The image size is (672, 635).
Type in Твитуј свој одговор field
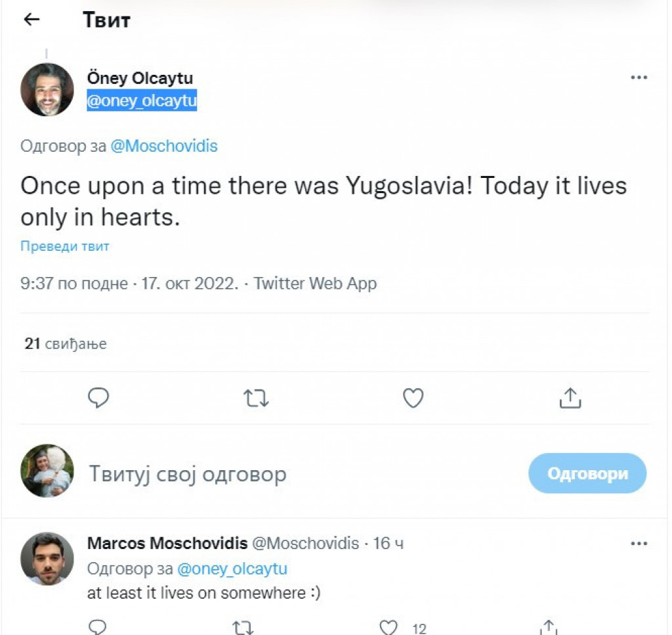point(262,473)
